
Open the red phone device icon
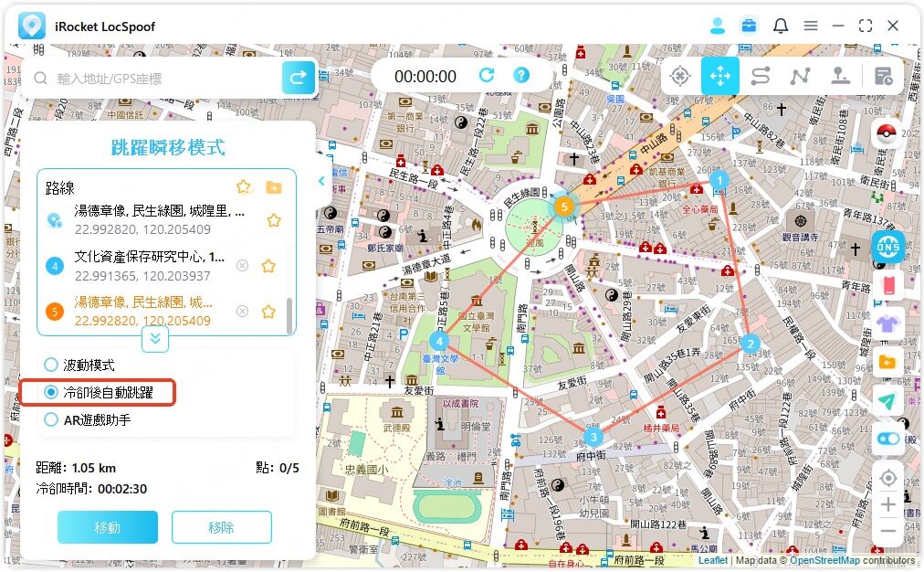point(888,286)
